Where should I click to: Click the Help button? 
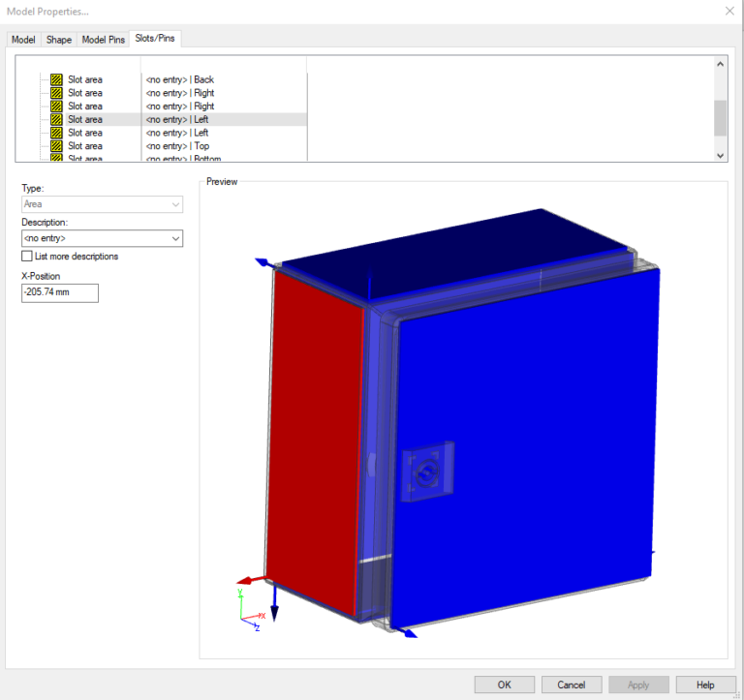[705, 685]
